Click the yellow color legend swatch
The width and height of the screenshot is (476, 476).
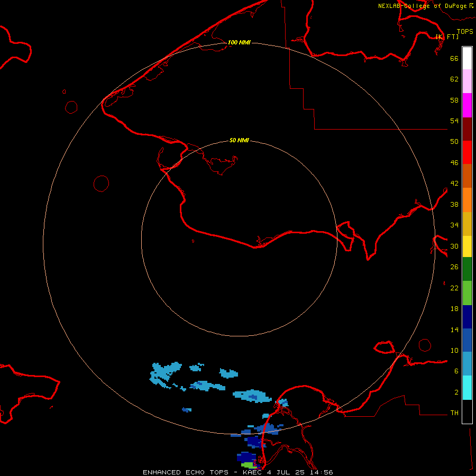point(467,246)
